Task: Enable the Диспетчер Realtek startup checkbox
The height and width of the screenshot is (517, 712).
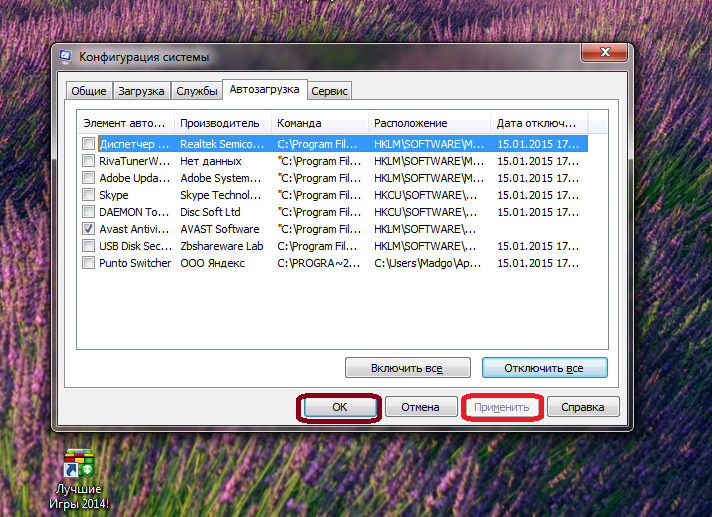Action: 88,144
